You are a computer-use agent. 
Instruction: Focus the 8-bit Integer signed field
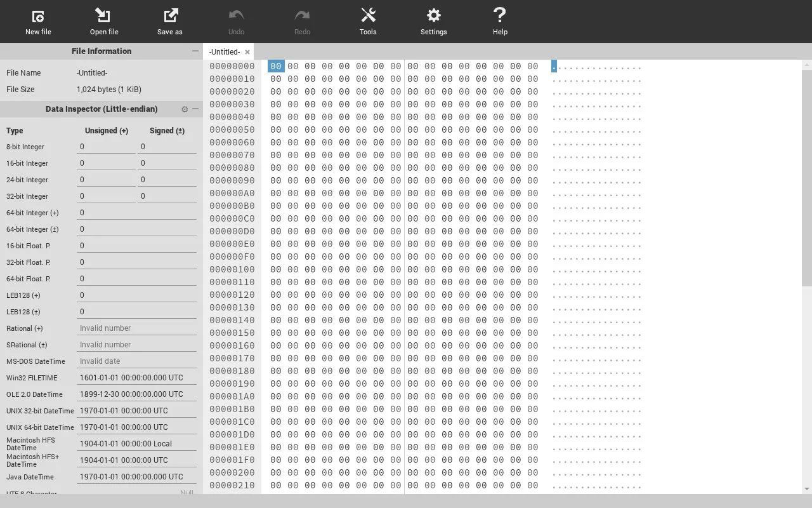pos(167,147)
